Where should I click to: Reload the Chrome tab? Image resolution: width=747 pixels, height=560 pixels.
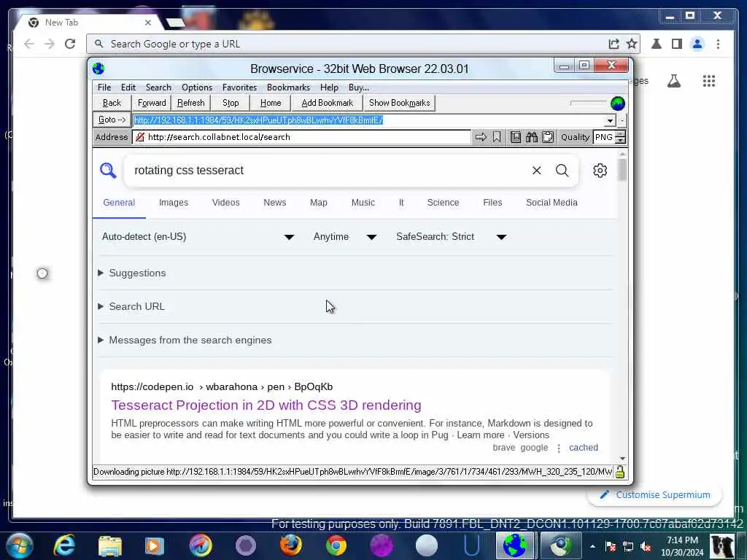[70, 44]
